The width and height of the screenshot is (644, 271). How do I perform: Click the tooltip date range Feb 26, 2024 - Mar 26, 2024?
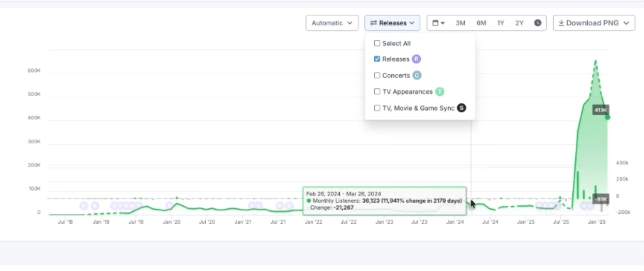coord(344,194)
